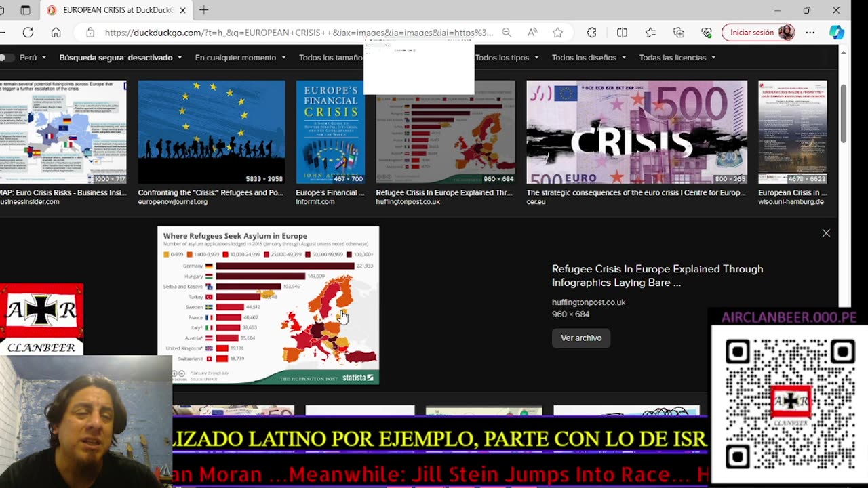View site information lock icon
The width and height of the screenshot is (868, 488).
point(90,33)
